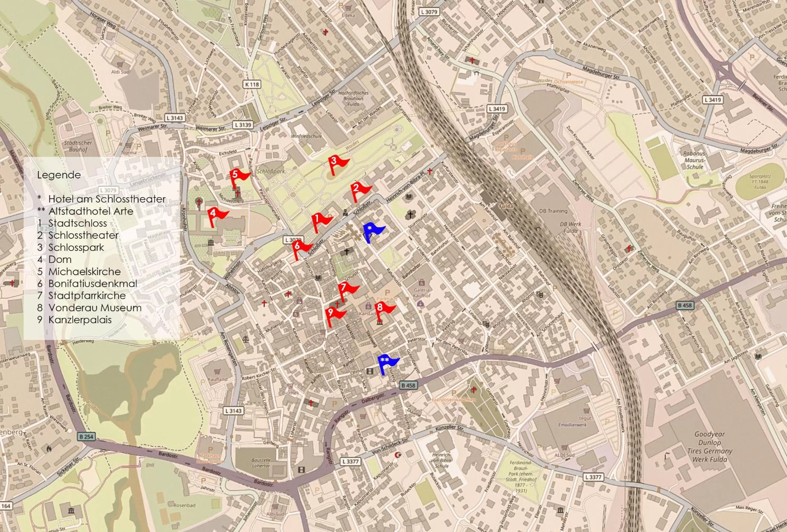Click legend entry Hotel am Schlosstheater
Screen dimensions: 787x532
(x=107, y=199)
